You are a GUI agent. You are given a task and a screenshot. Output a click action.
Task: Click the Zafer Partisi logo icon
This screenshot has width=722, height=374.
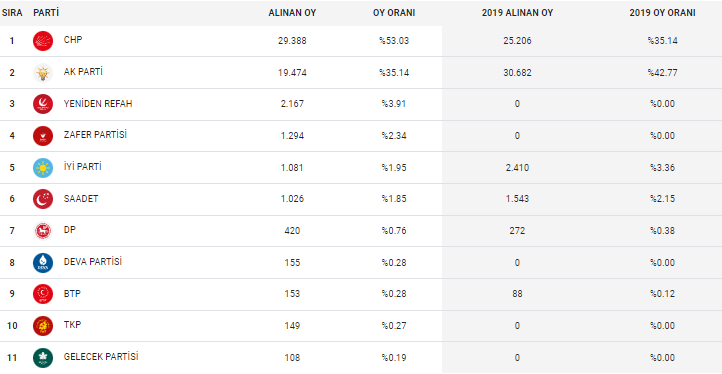[x=43, y=136]
